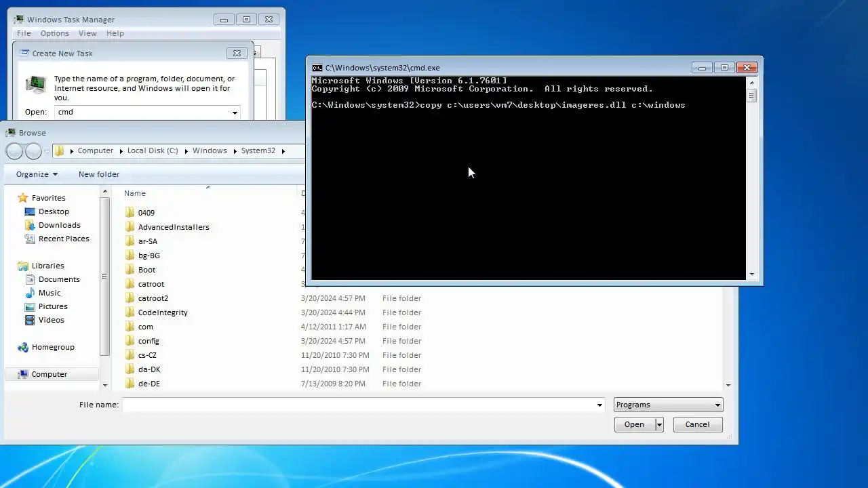Viewport: 868px width, 488px height.
Task: Click the file list scroll down arrow
Action: pyautogui.click(x=728, y=385)
